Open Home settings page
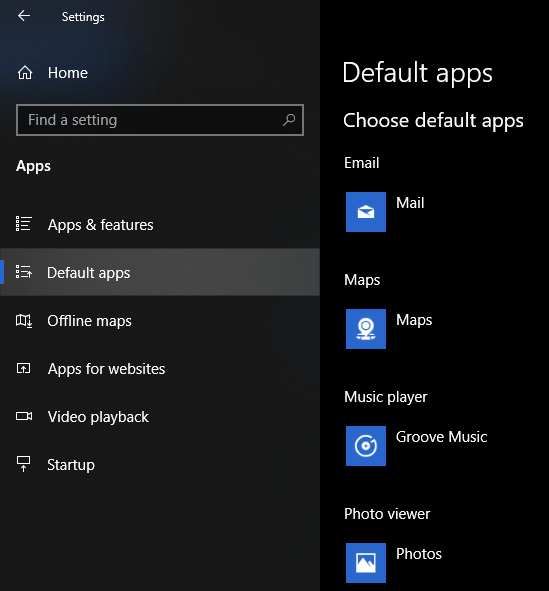Viewport: 549px width, 591px height. 67,72
